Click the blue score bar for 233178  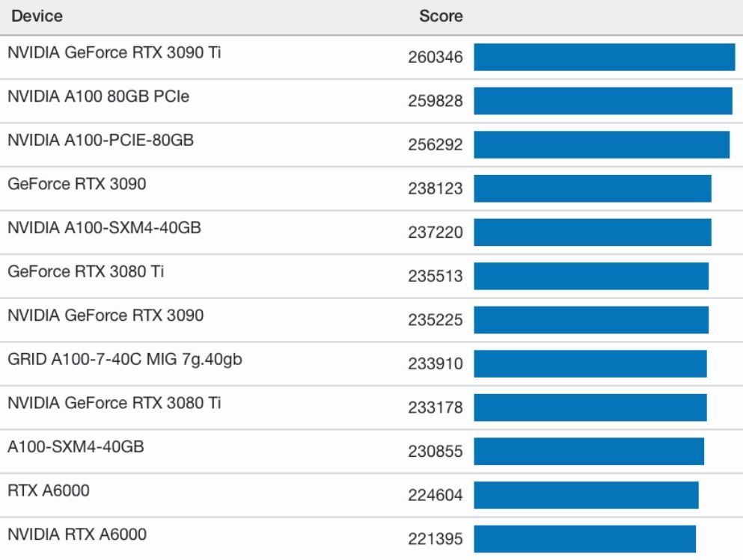[x=590, y=407]
